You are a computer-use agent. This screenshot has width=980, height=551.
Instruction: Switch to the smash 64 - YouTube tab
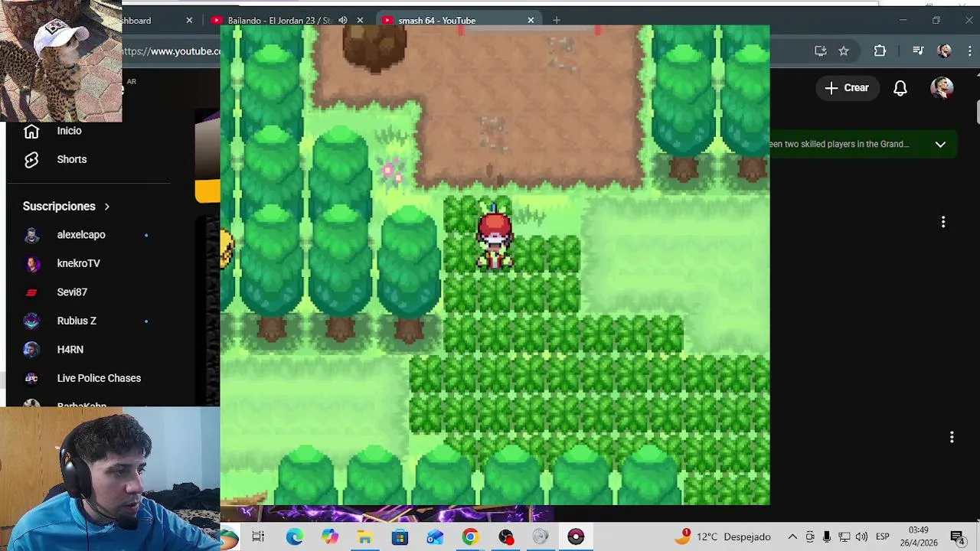pyautogui.click(x=436, y=21)
